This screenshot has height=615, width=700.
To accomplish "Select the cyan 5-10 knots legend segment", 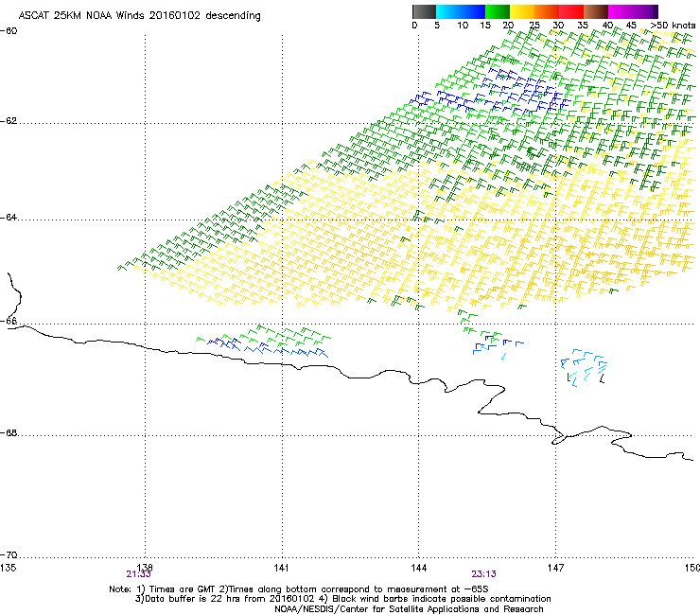I will [x=448, y=11].
